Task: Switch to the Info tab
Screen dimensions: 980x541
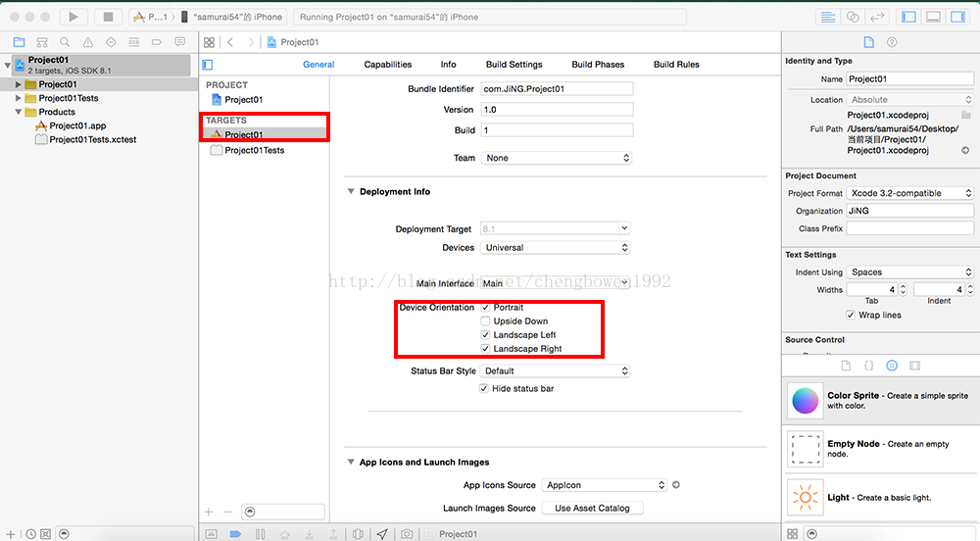Action: 448,65
